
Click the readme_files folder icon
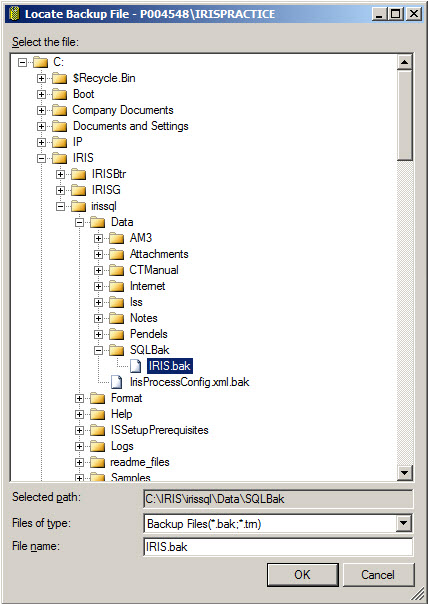pyautogui.click(x=97, y=462)
